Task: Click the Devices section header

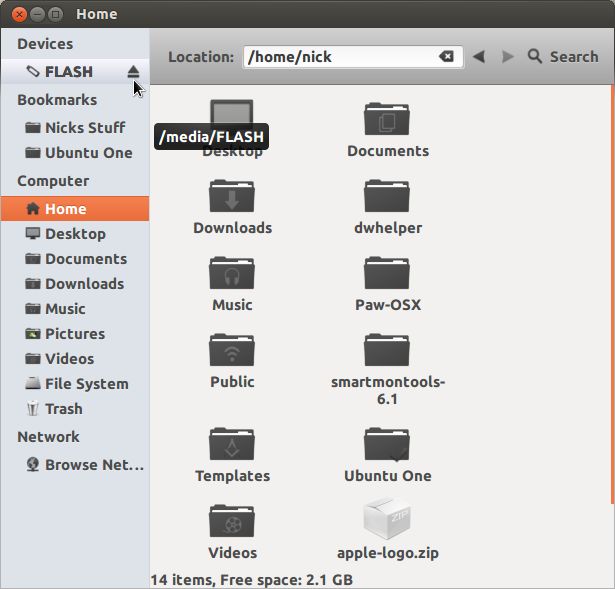Action: click(45, 44)
